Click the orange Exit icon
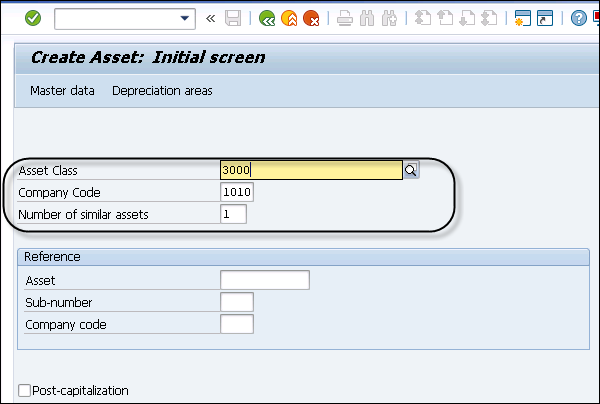Screen dimensions: 600x404 pos(288,18)
